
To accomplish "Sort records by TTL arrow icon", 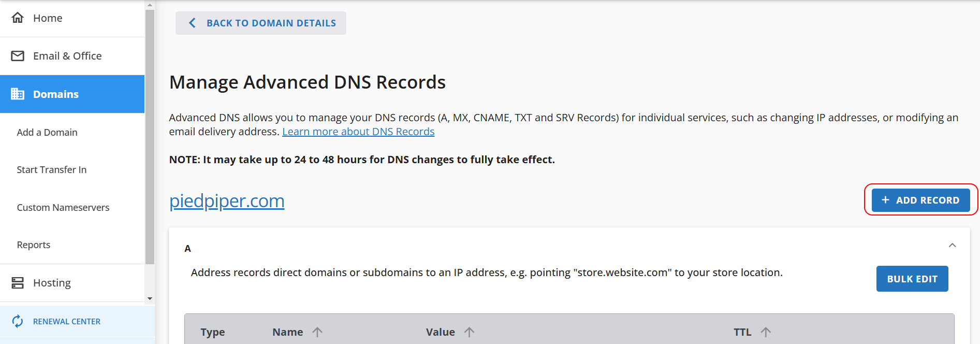I will pyautogui.click(x=766, y=332).
